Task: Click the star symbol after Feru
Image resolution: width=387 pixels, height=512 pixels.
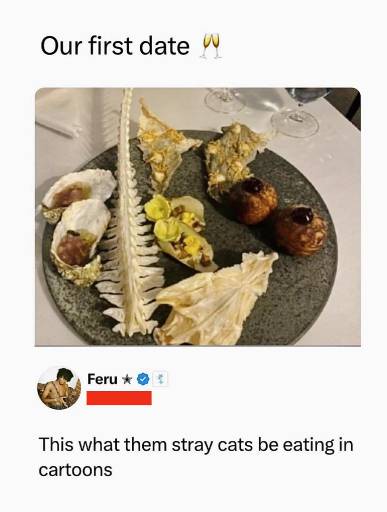Action: click(127, 379)
